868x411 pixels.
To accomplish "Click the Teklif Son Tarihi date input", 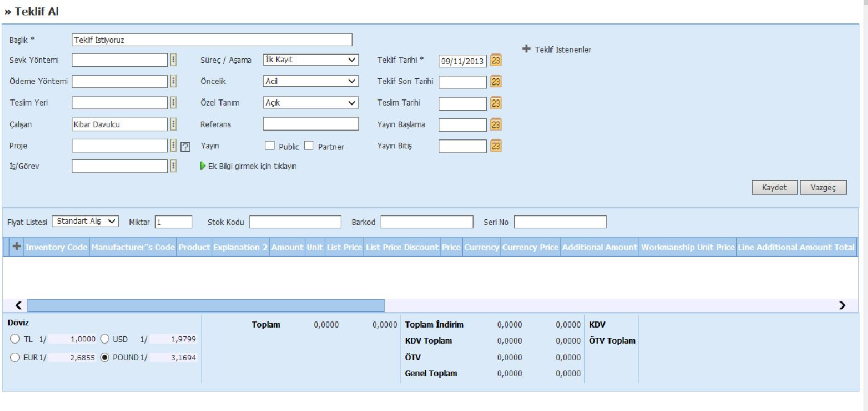I will [463, 82].
